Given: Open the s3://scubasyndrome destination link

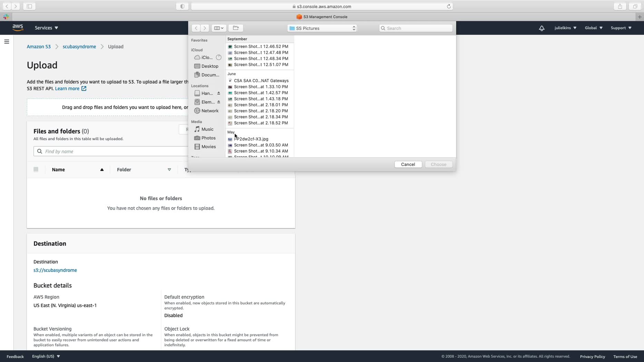Looking at the screenshot, I should click(55, 270).
